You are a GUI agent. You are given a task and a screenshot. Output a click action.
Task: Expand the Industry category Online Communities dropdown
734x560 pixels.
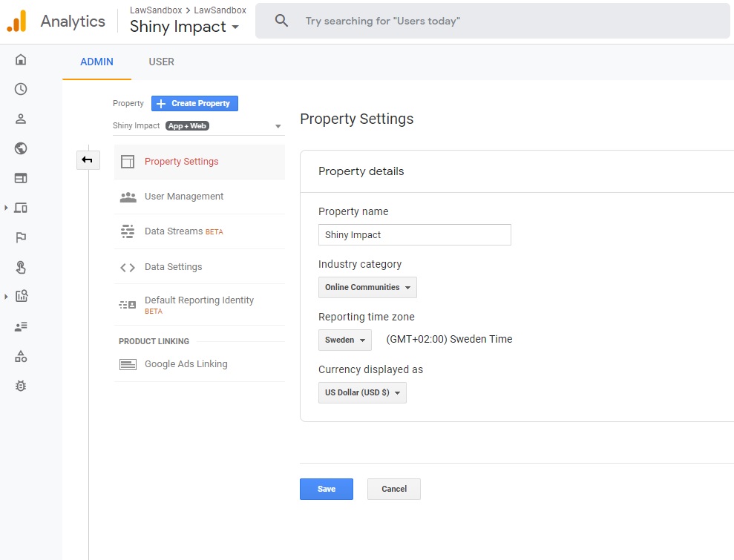367,287
